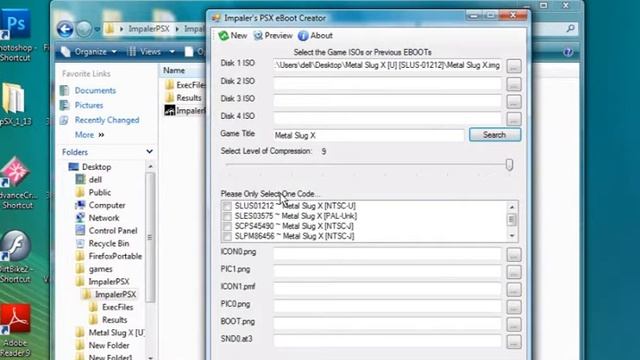Browse for PIC0.png file

514,307
